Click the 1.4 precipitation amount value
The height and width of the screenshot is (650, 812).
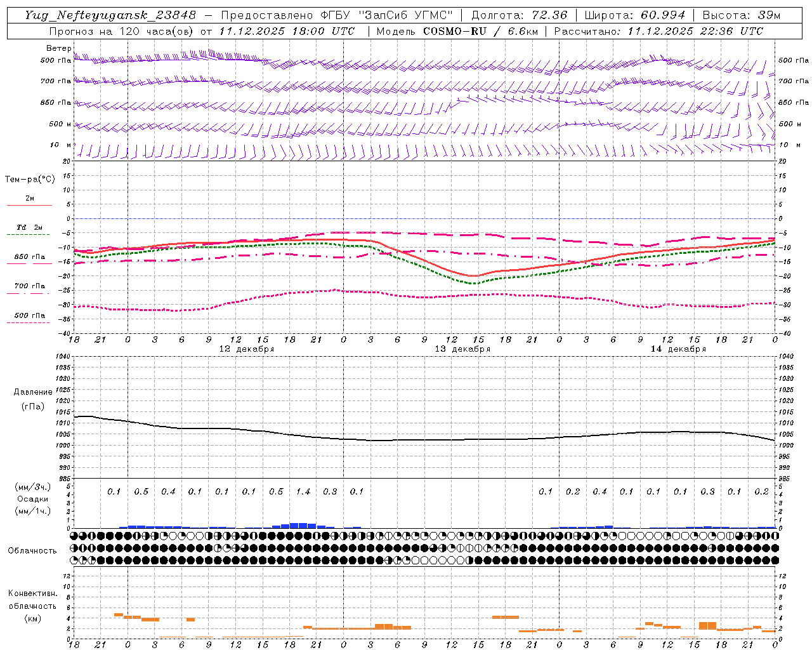coord(303,491)
